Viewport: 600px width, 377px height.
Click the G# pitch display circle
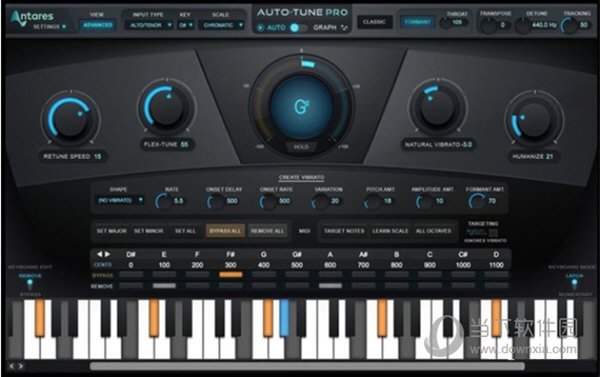(302, 107)
